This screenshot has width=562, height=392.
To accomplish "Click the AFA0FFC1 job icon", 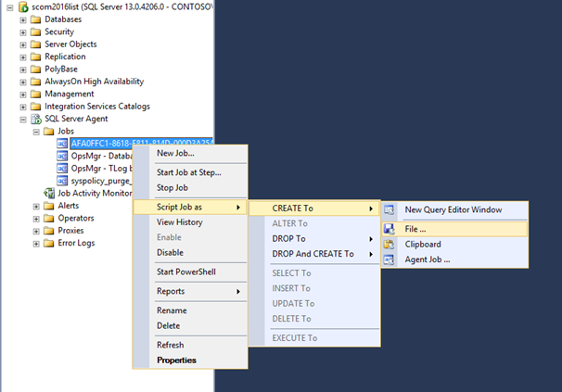I will pos(62,144).
